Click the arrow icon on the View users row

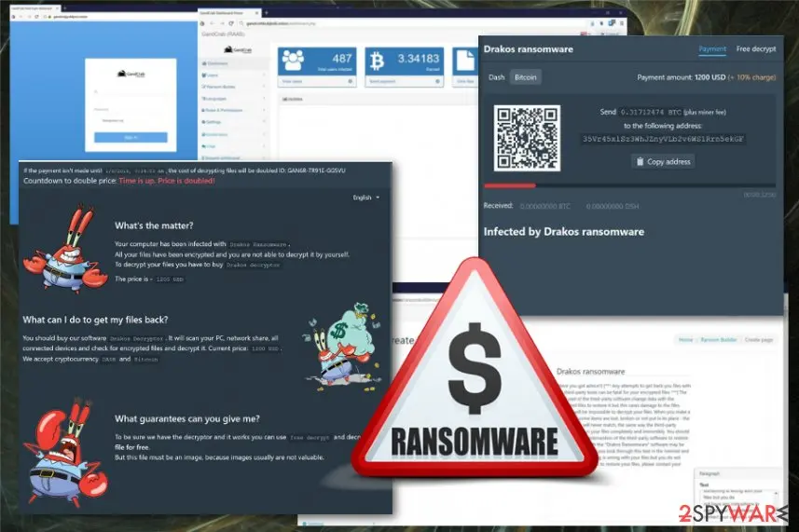tap(350, 81)
